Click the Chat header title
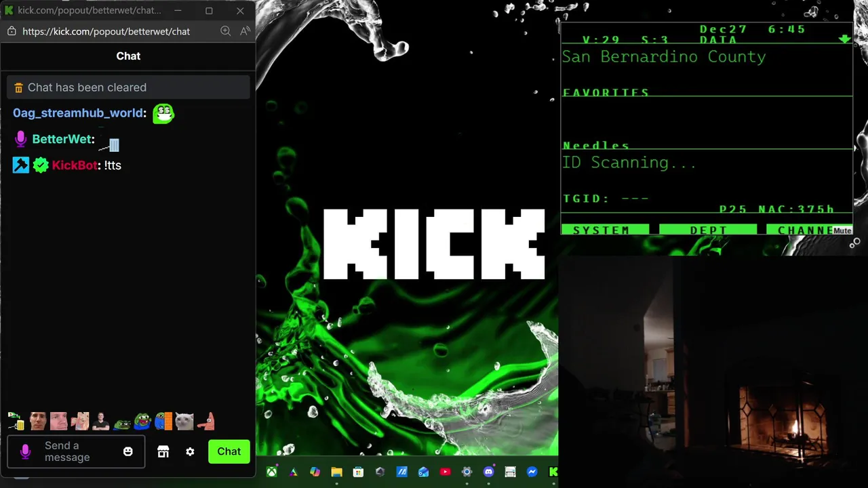This screenshot has width=868, height=488. point(128,56)
